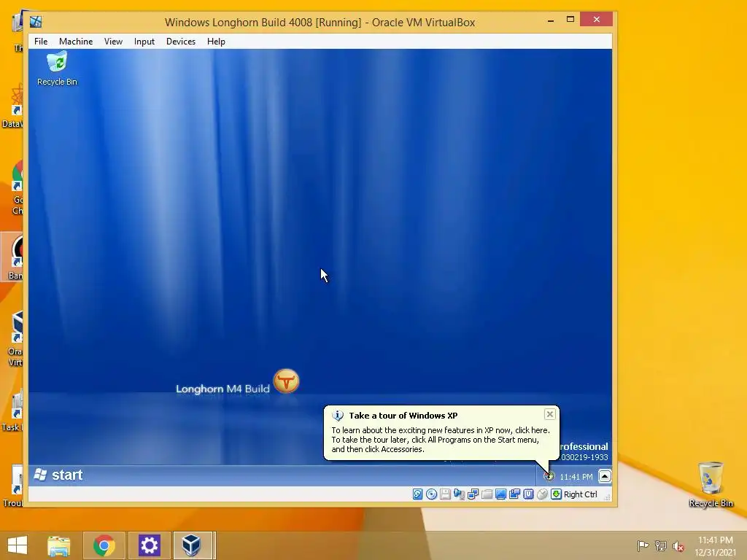Click the Take a tour of Windows XP balloon
Screen dimensions: 747x560
pyautogui.click(x=441, y=432)
